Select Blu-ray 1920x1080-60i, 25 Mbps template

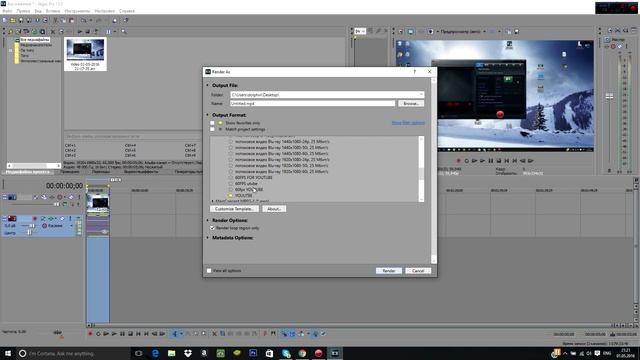282,172
